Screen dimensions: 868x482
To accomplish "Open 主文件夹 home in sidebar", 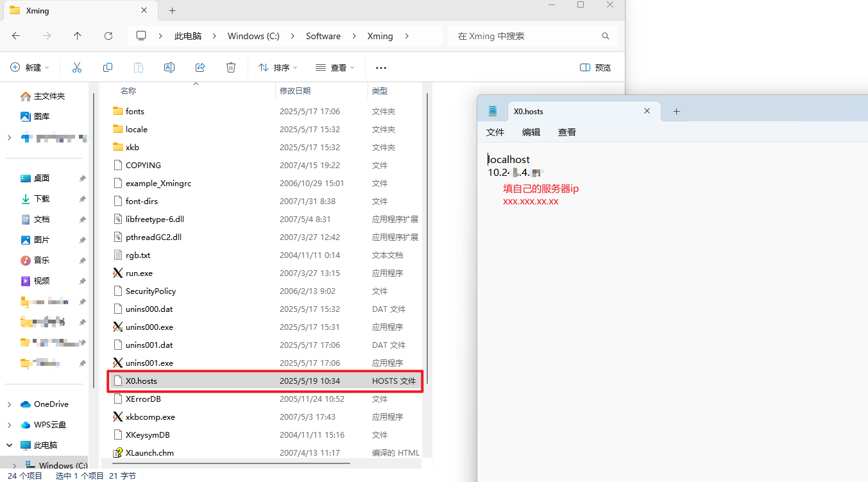I will point(42,96).
